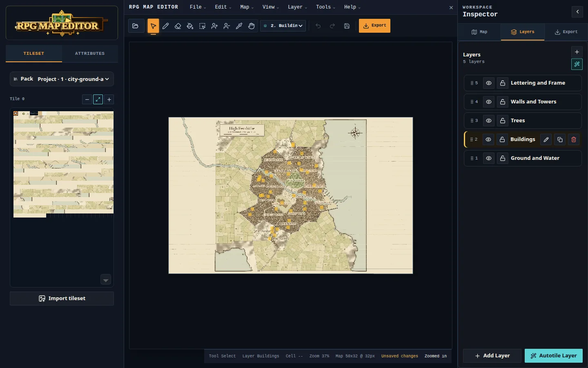Screen dimensions: 588x368
Task: Click the Add Layer button
Action: click(x=492, y=356)
